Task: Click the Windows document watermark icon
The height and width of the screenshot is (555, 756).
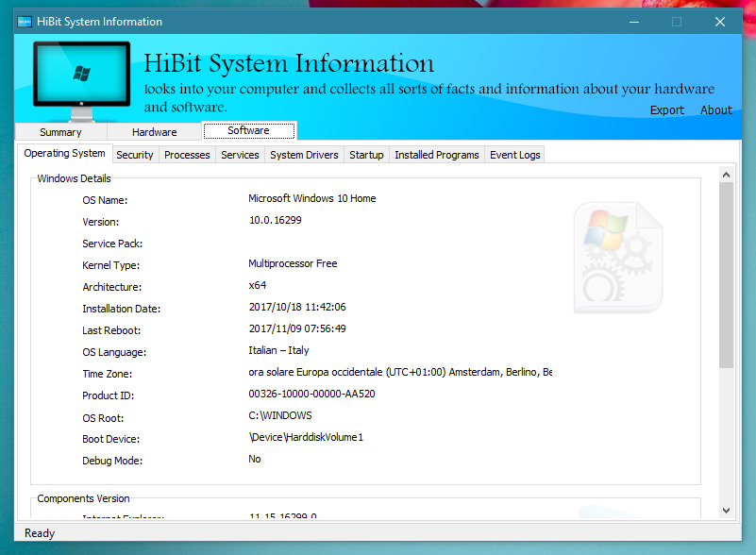Action: 617,258
